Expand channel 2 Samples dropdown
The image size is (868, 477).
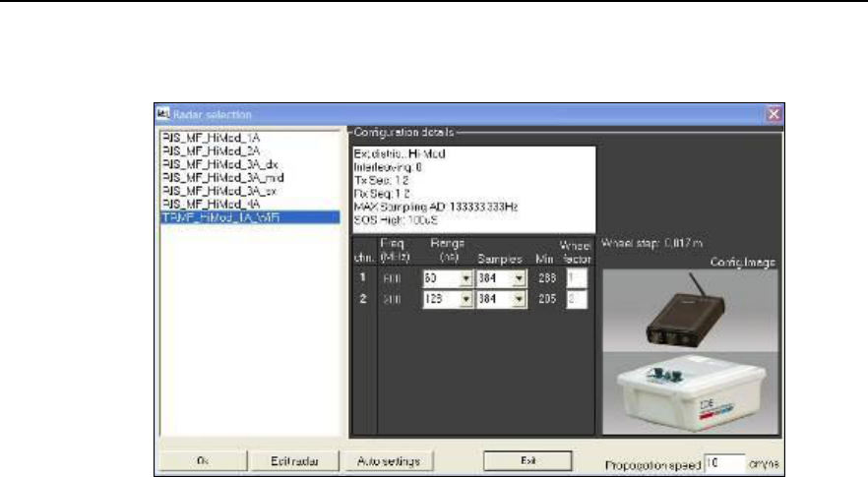point(519,299)
